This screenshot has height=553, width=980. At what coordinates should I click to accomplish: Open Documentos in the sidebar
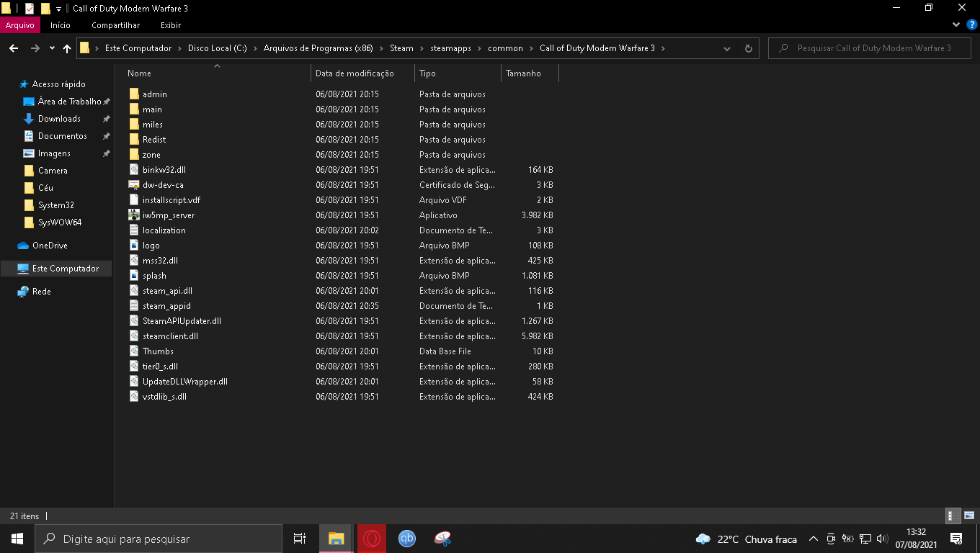[x=63, y=136]
